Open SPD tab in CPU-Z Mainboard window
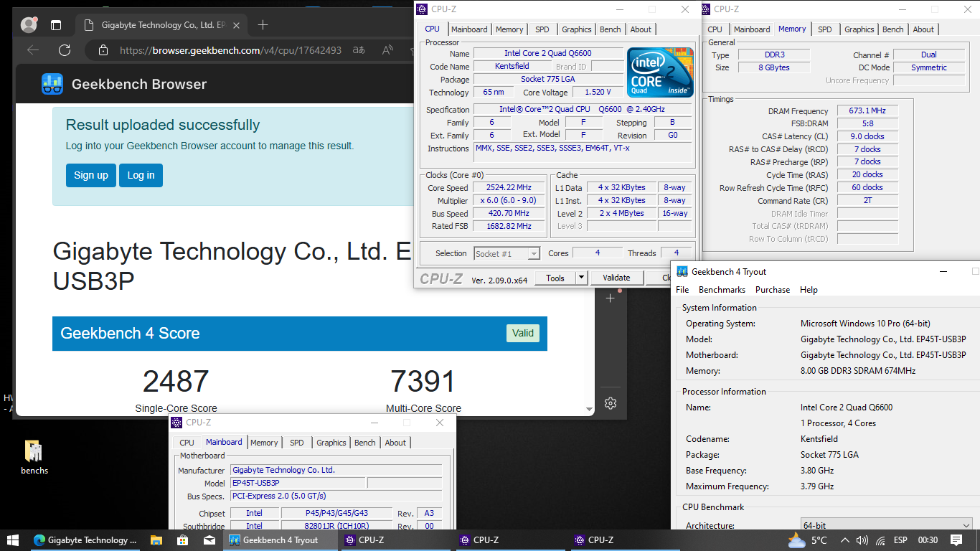The height and width of the screenshot is (551, 980). tap(297, 443)
